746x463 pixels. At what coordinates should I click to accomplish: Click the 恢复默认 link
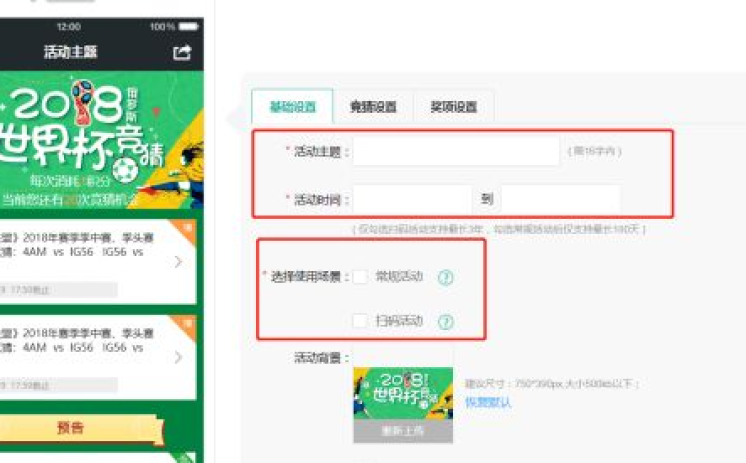tap(488, 402)
